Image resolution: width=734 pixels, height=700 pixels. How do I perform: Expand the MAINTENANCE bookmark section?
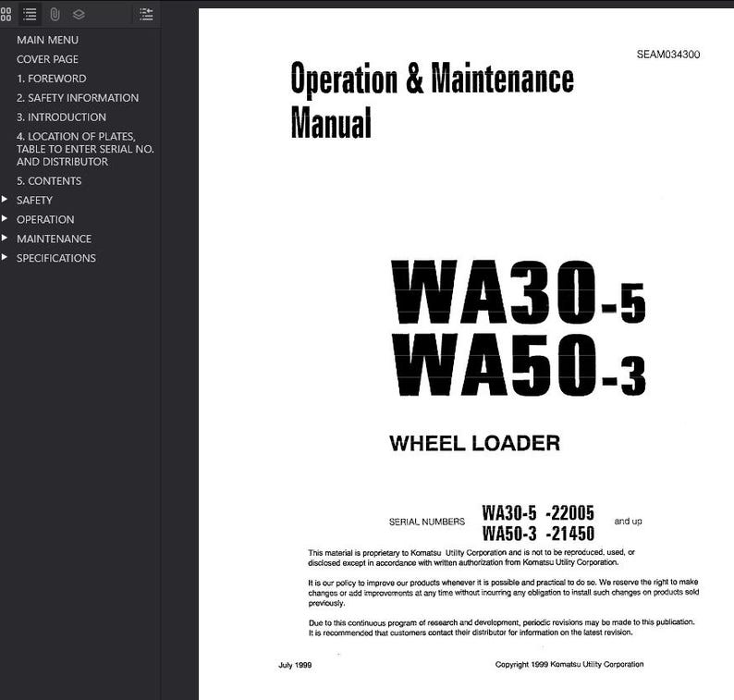5,238
